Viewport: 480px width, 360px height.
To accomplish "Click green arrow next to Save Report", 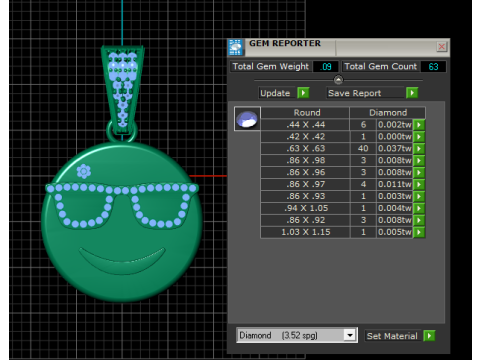I will pyautogui.click(x=412, y=93).
